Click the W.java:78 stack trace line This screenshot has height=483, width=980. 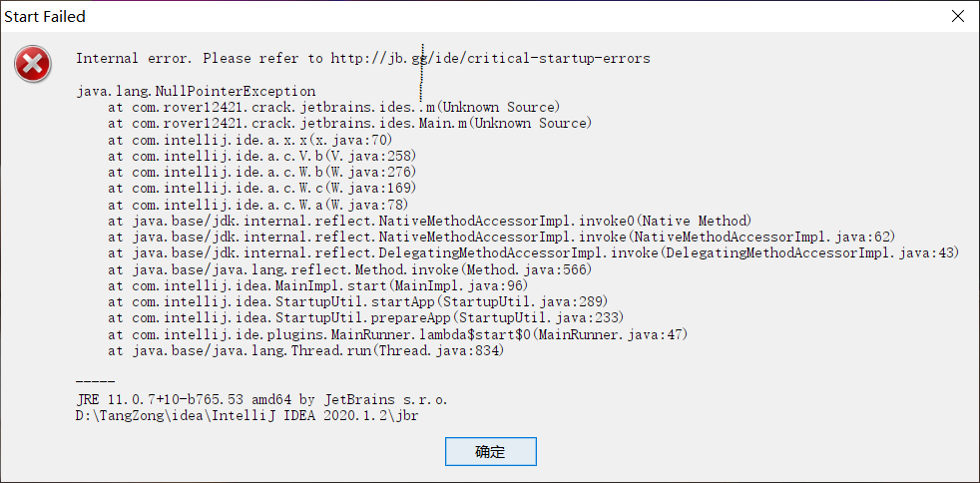pos(258,205)
